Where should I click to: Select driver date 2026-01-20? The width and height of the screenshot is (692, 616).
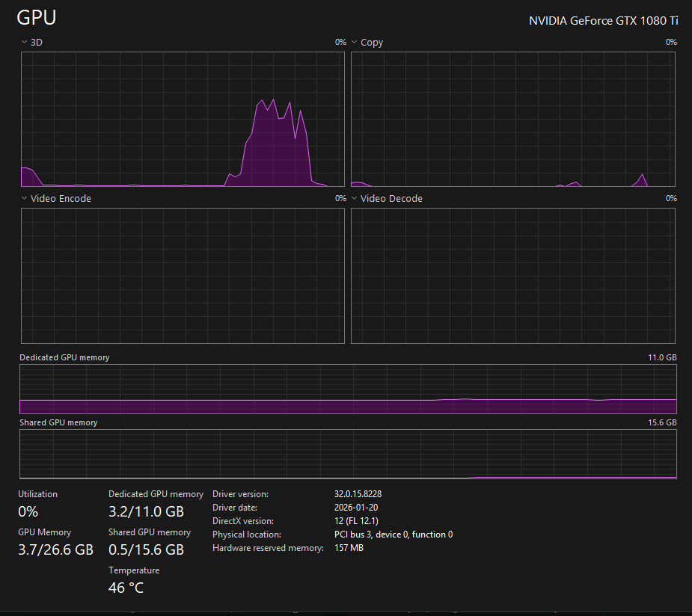point(356,507)
